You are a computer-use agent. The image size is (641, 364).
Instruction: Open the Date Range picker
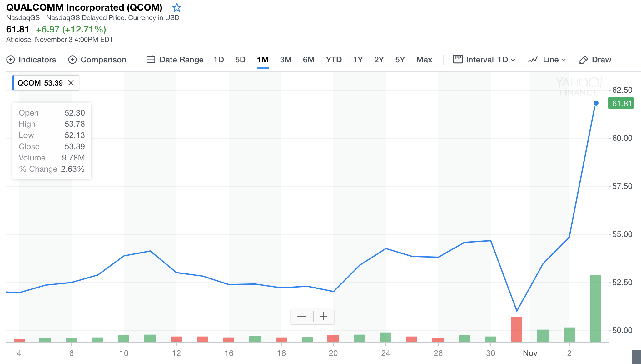(175, 60)
